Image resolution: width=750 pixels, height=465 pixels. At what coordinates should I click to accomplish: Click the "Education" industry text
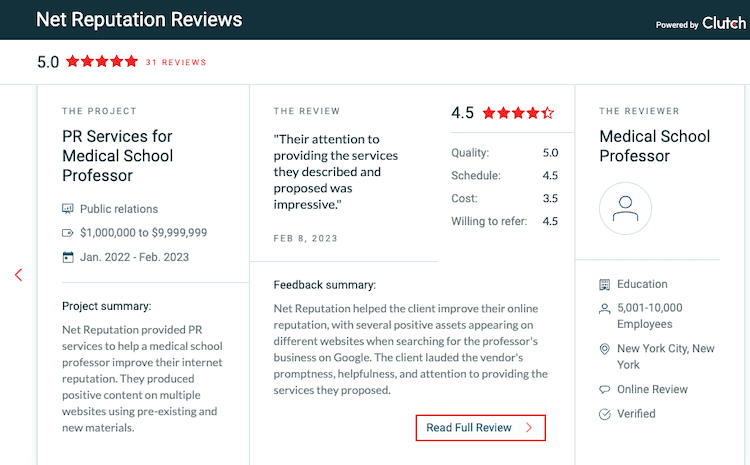pyautogui.click(x=642, y=284)
